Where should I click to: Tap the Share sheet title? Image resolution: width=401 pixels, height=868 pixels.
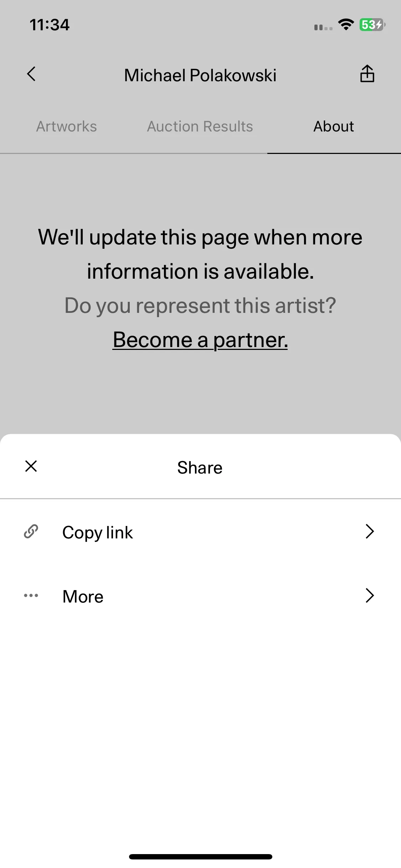click(200, 467)
